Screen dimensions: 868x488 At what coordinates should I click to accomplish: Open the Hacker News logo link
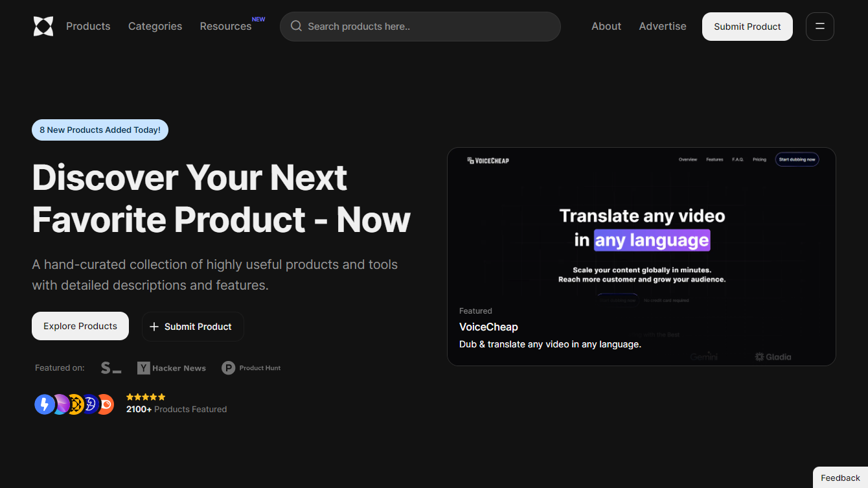172,368
